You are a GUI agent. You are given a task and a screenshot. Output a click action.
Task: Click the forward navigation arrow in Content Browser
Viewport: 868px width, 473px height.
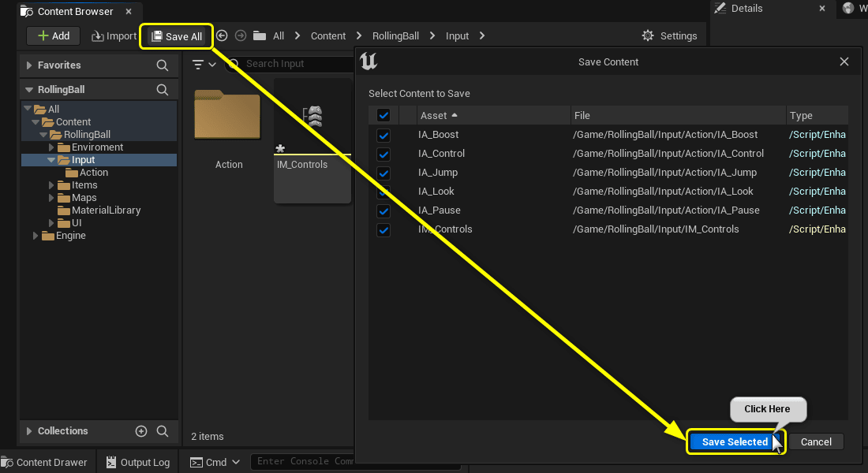point(240,35)
